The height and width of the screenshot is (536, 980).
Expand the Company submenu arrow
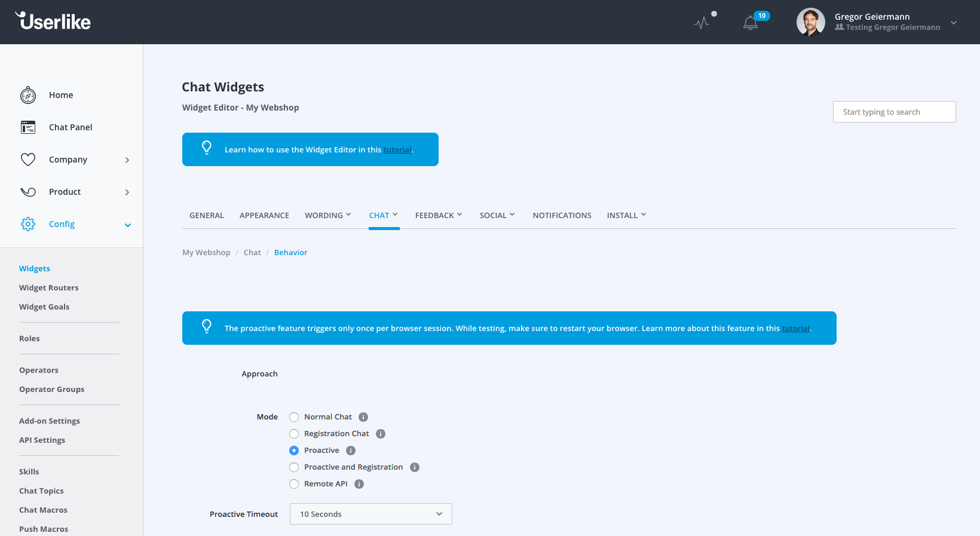click(x=127, y=160)
